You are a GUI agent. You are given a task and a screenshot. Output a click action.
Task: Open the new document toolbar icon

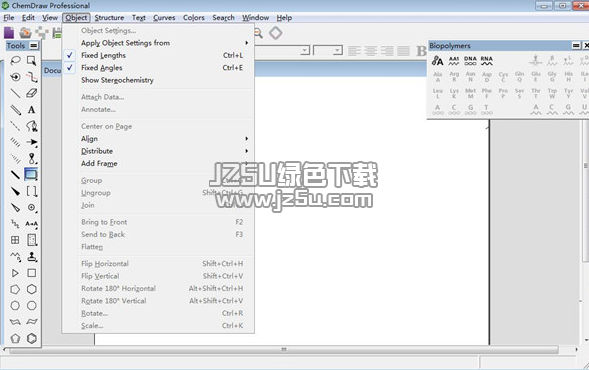click(9, 33)
